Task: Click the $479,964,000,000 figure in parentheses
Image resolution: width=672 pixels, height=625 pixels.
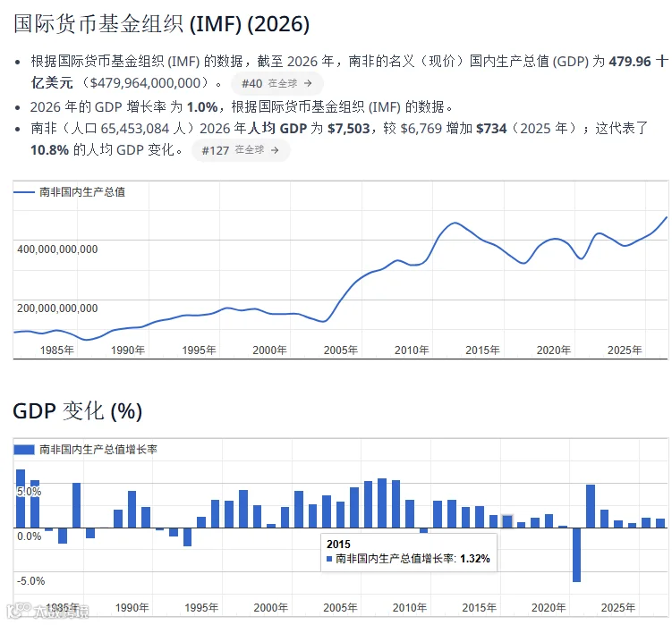Action: tap(145, 82)
